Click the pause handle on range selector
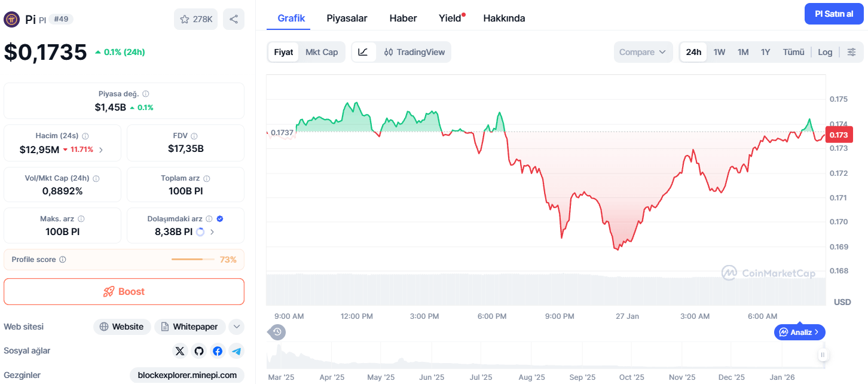This screenshot has width=868, height=384. coord(823,355)
